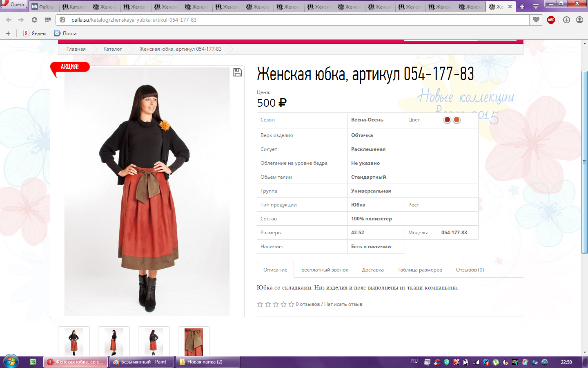The height and width of the screenshot is (368, 588).
Task: Go back to the previous page
Action: tap(9, 20)
